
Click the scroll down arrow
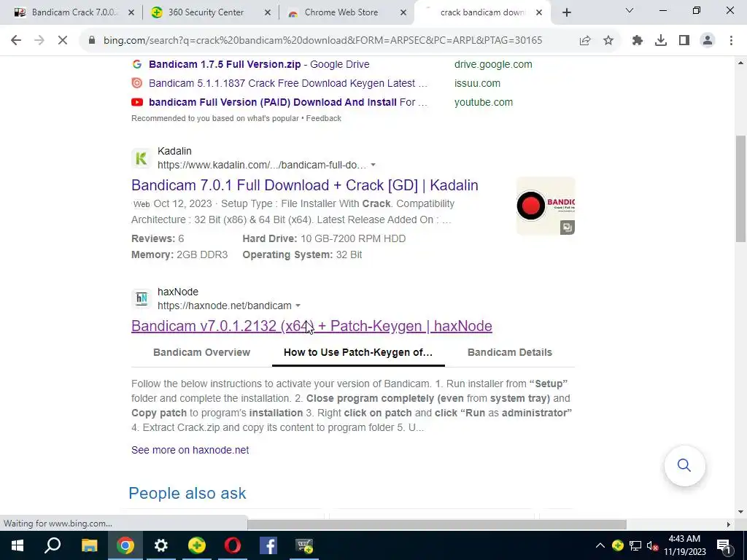point(741,512)
